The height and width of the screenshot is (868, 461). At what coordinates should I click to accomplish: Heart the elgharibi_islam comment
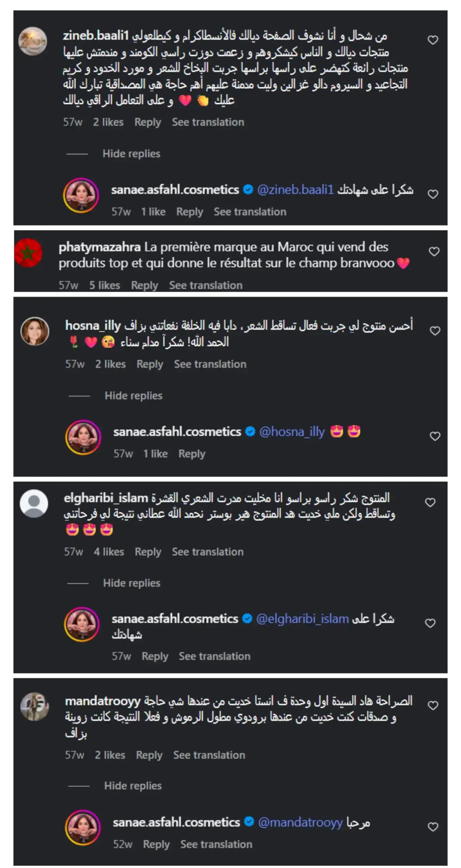430,502
